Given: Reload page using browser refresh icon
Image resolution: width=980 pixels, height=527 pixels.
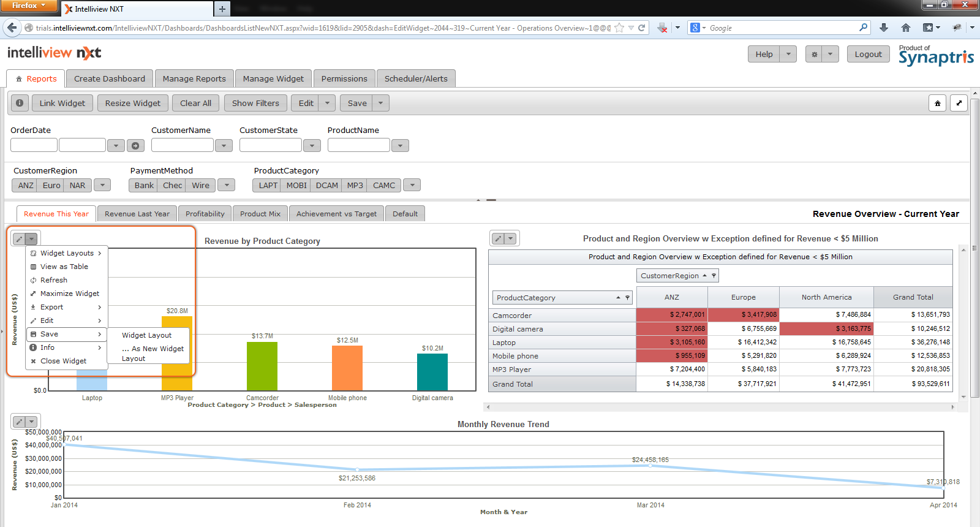Looking at the screenshot, I should (642, 28).
